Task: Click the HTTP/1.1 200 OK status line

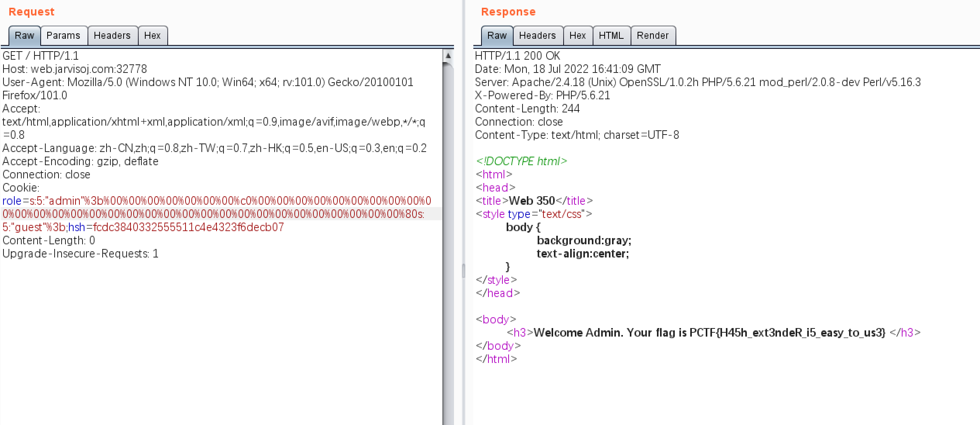Action: click(x=518, y=56)
